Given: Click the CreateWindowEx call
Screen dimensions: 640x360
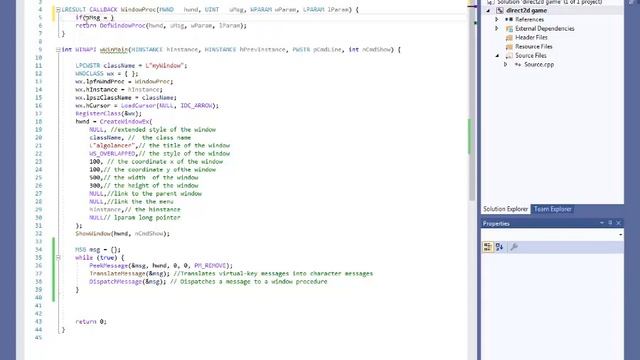Looking at the screenshot, I should (126, 122).
